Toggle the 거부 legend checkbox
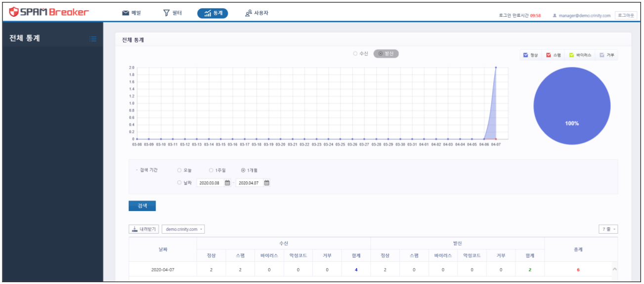Screen dimensions: 644x284 [602, 55]
